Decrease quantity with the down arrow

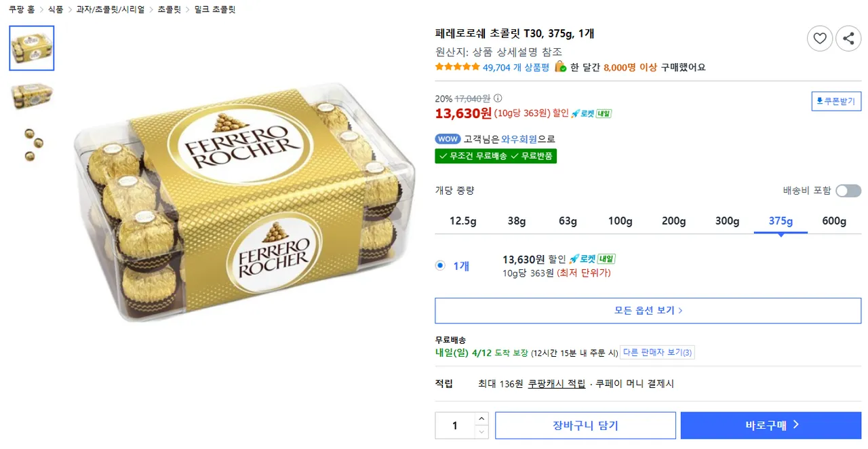(x=481, y=432)
